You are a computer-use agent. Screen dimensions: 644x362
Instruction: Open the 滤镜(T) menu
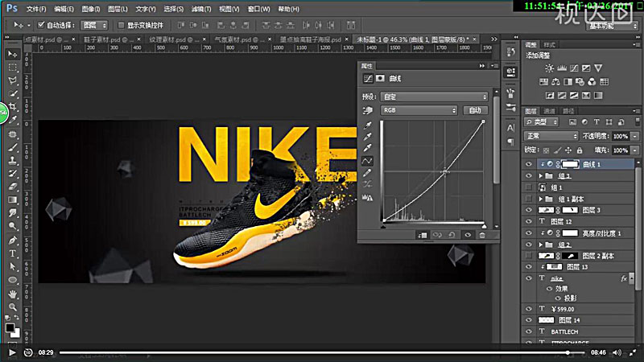pyautogui.click(x=201, y=9)
